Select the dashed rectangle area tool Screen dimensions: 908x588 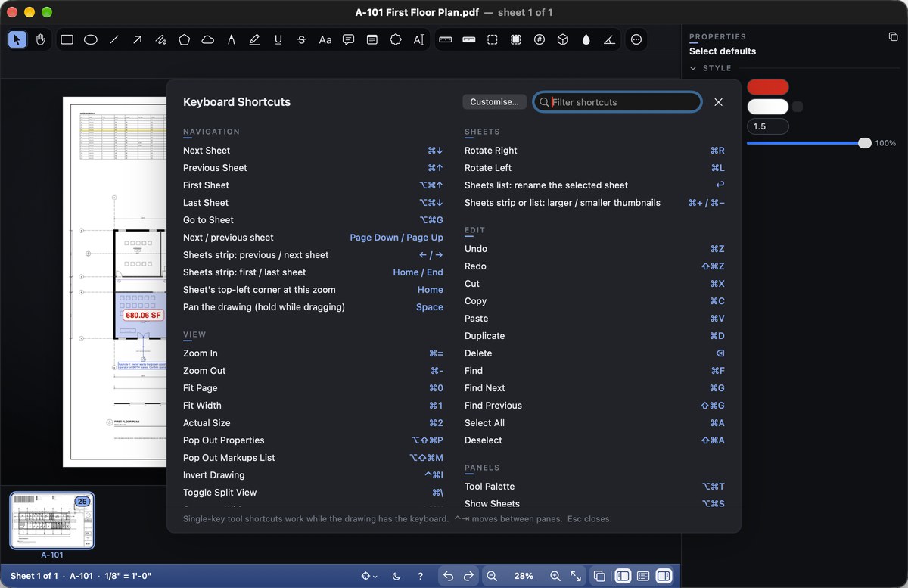(493, 39)
